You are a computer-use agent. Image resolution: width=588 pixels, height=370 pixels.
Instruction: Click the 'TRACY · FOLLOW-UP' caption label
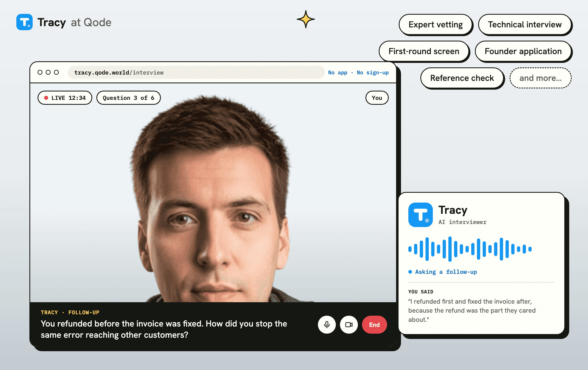pyautogui.click(x=70, y=312)
